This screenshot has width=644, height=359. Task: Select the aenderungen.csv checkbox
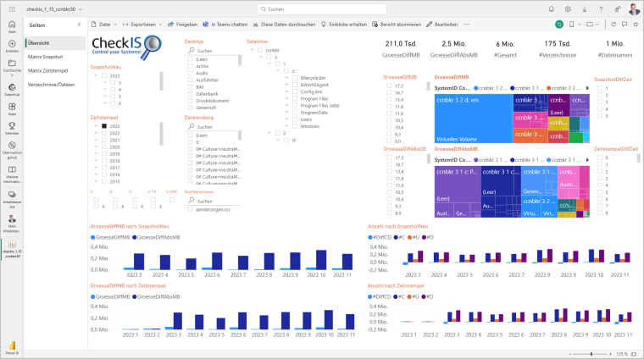click(x=190, y=209)
